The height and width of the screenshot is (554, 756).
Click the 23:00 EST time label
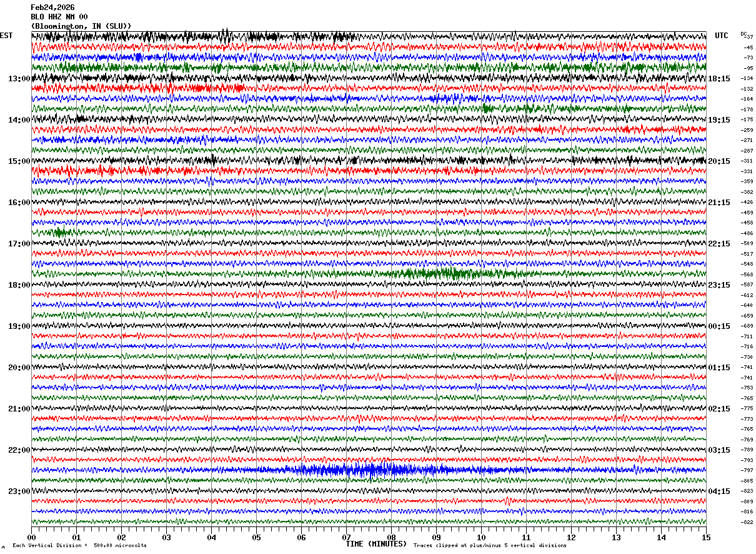pos(19,491)
